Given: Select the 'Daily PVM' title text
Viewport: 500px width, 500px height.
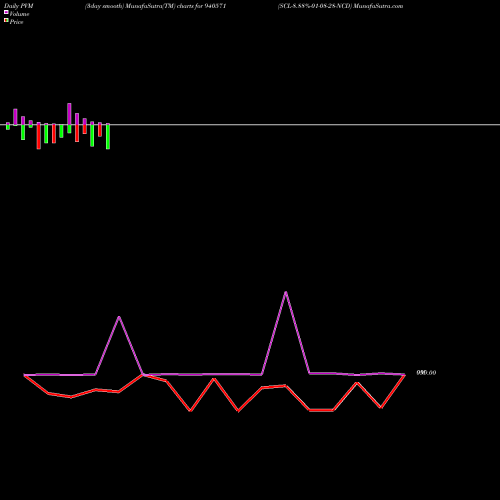Looking at the screenshot, I should click(x=19, y=6).
